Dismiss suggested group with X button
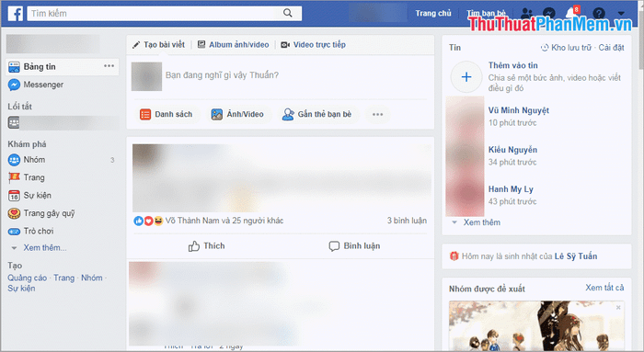644x352 pixels. (618, 307)
